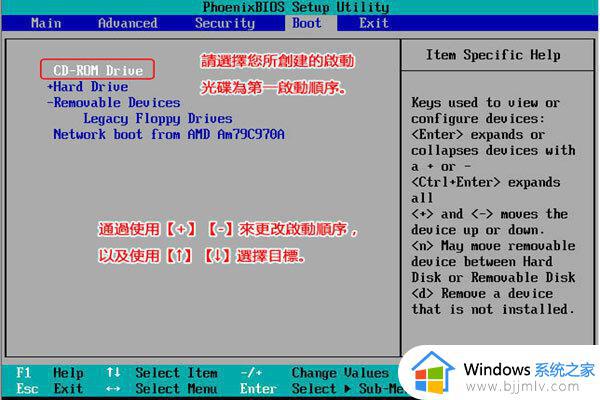Click help line '<d> Remove a device'

(x=482, y=294)
